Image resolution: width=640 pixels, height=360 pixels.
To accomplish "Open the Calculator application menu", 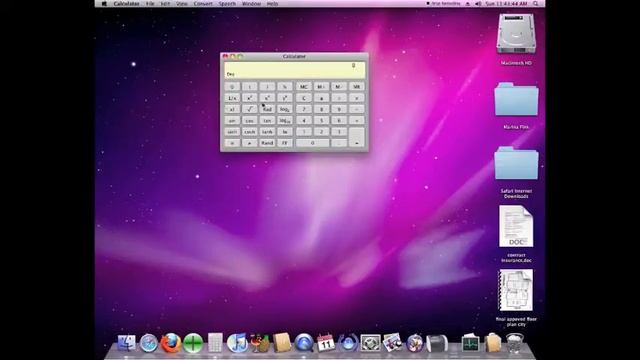I will (x=127, y=4).
